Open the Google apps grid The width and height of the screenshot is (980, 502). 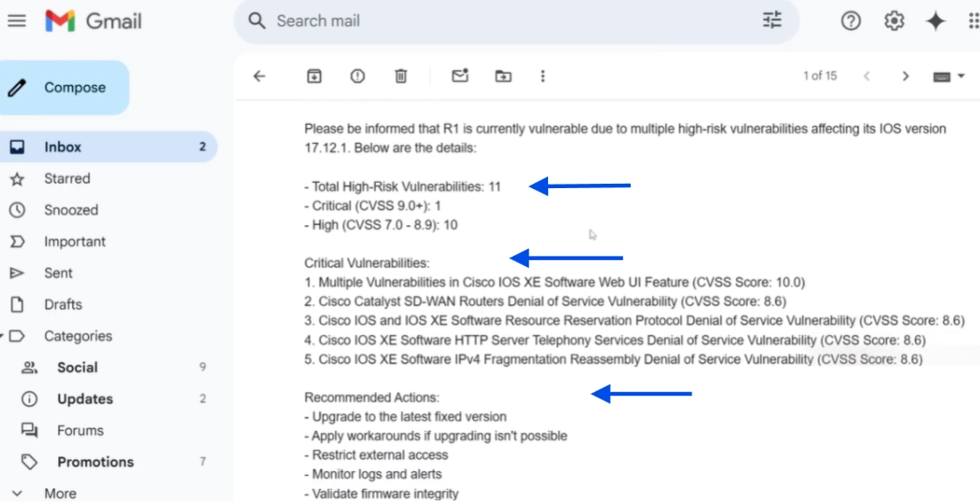pos(973,21)
